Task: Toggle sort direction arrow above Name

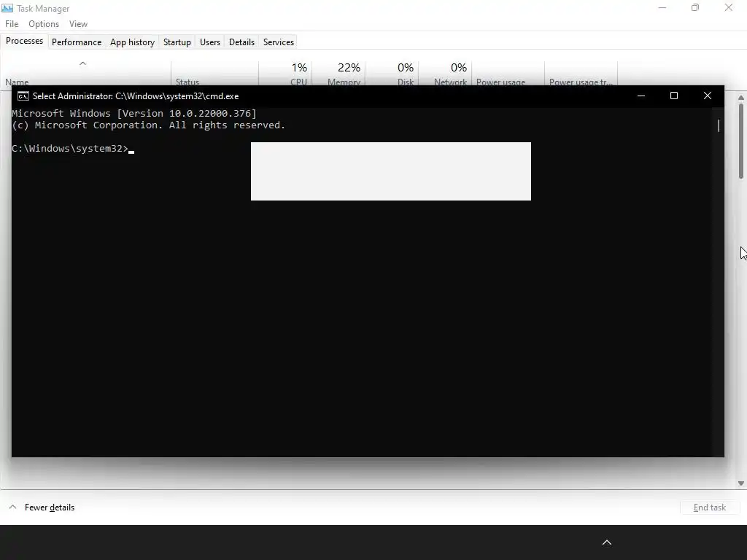Action: 82,63
